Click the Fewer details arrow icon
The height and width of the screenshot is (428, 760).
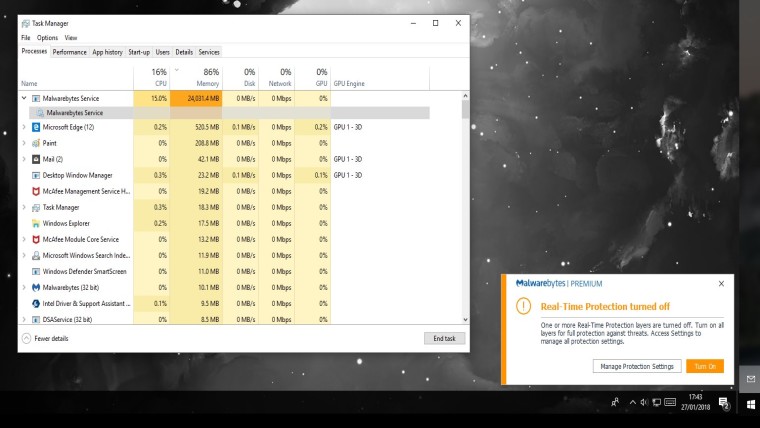(x=27, y=338)
